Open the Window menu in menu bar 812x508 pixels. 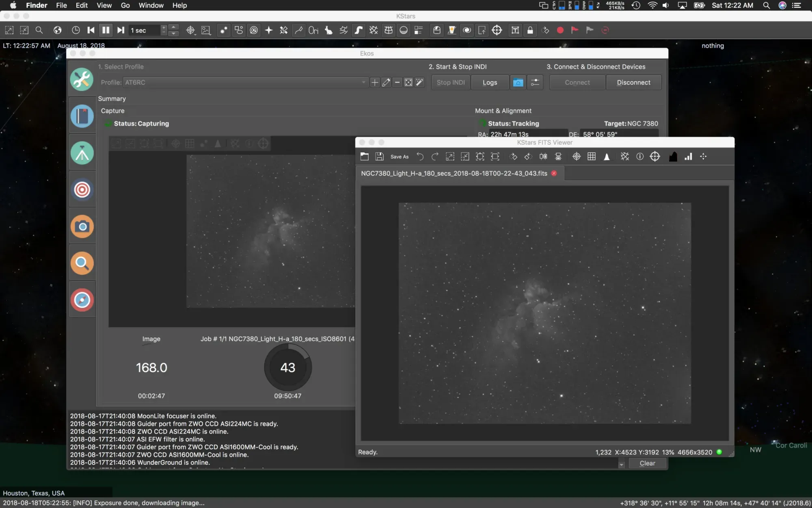pyautogui.click(x=151, y=5)
